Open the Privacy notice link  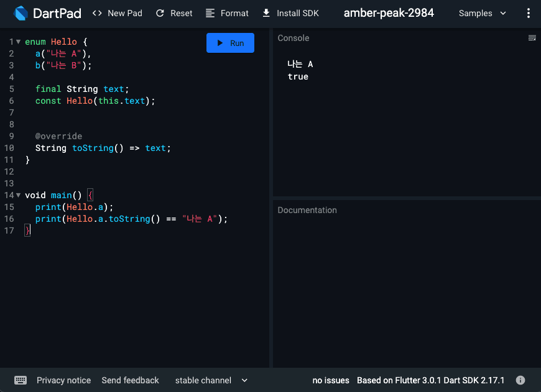[x=63, y=380]
